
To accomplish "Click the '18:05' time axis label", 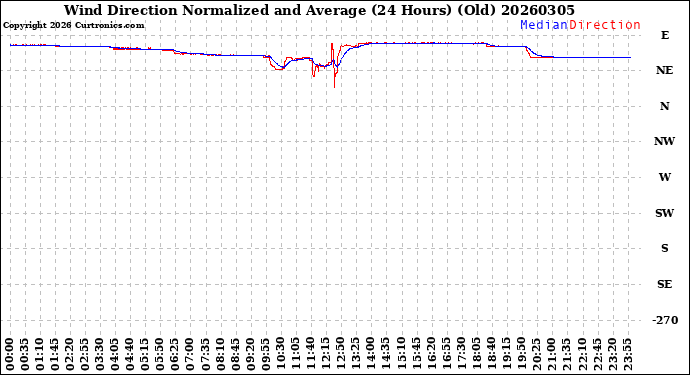I will tap(477, 355).
